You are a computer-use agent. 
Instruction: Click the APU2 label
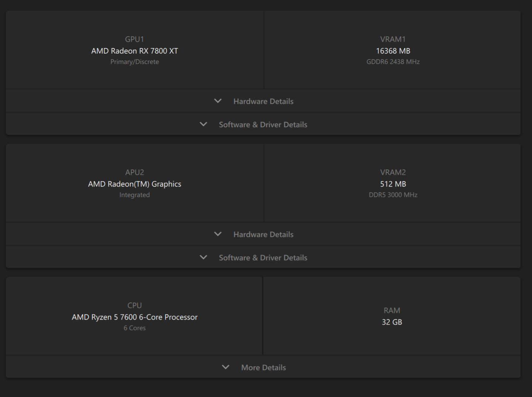point(135,172)
